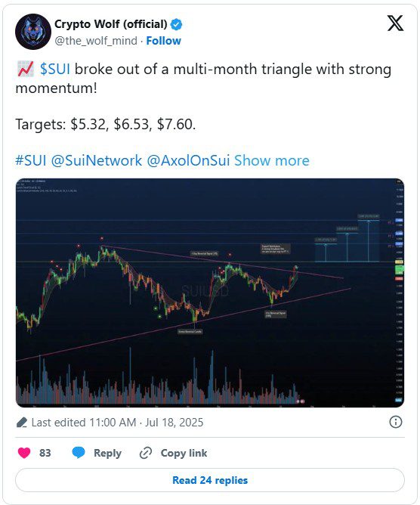Open @SuiNetwork mention
420x505 pixels.
pyautogui.click(x=97, y=160)
